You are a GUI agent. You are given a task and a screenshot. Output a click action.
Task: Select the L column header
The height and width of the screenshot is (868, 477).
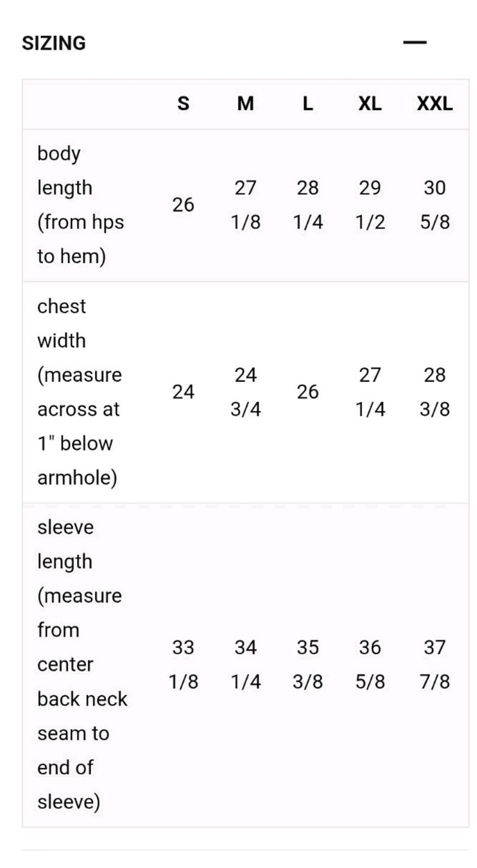pyautogui.click(x=308, y=103)
